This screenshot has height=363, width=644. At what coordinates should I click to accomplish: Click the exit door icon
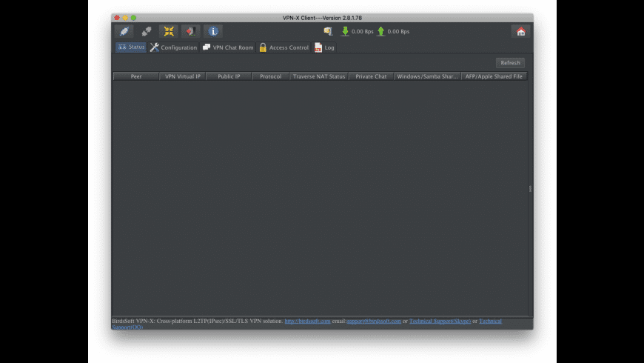(190, 31)
